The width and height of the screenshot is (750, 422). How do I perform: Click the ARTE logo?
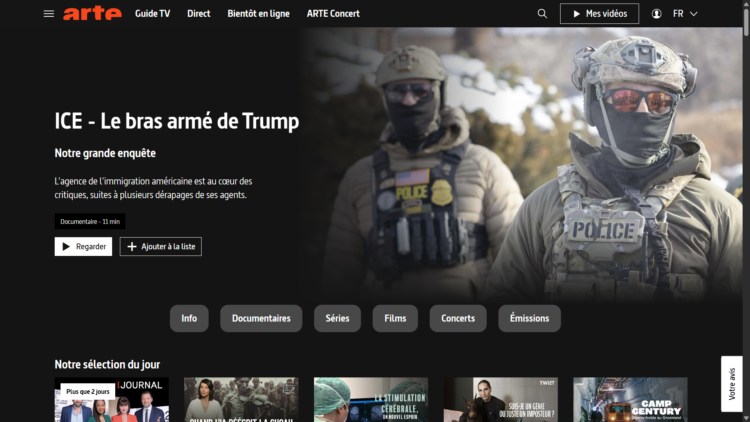coord(92,13)
